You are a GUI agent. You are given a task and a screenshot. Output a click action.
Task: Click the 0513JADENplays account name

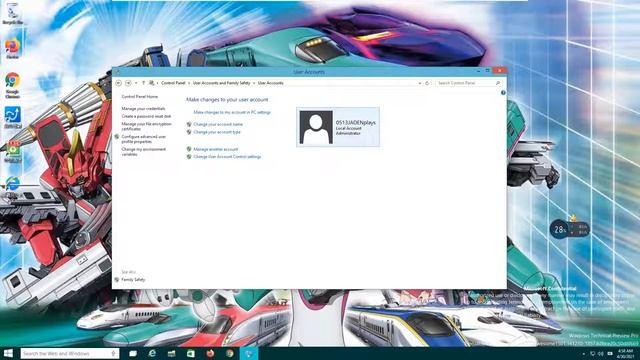click(x=356, y=122)
